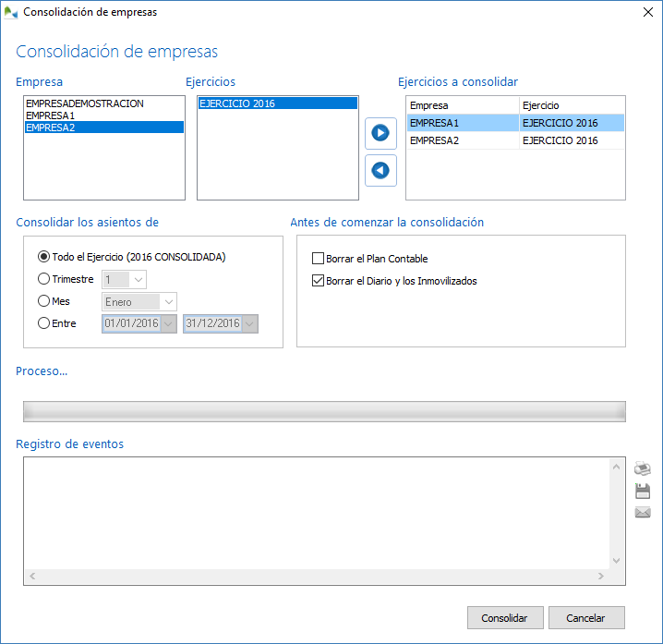Screen dimensions: 663x644
Task: Select the Entre date range option
Action: (43, 323)
